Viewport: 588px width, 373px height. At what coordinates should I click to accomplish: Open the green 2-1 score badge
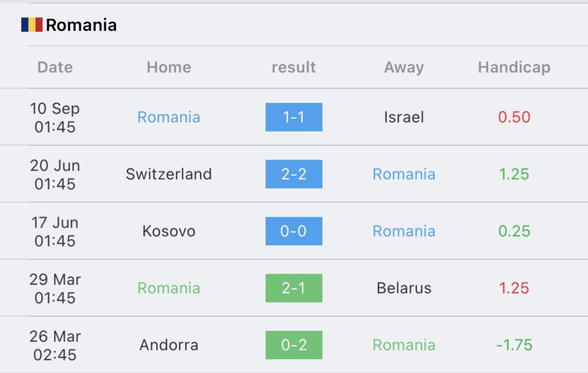pos(293,288)
